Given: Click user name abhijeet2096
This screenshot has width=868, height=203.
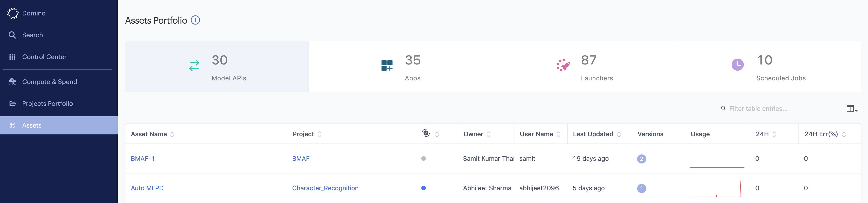Looking at the screenshot, I should 539,188.
